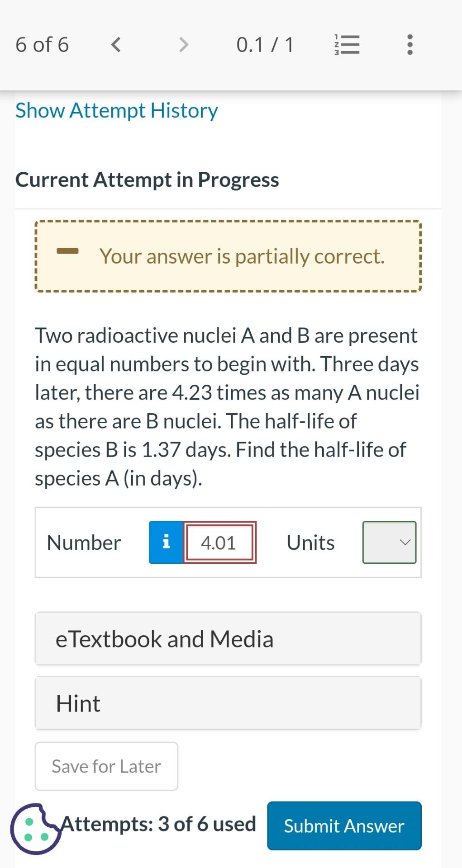
Task: Click the question counter 6 of 6
Action: tap(42, 44)
